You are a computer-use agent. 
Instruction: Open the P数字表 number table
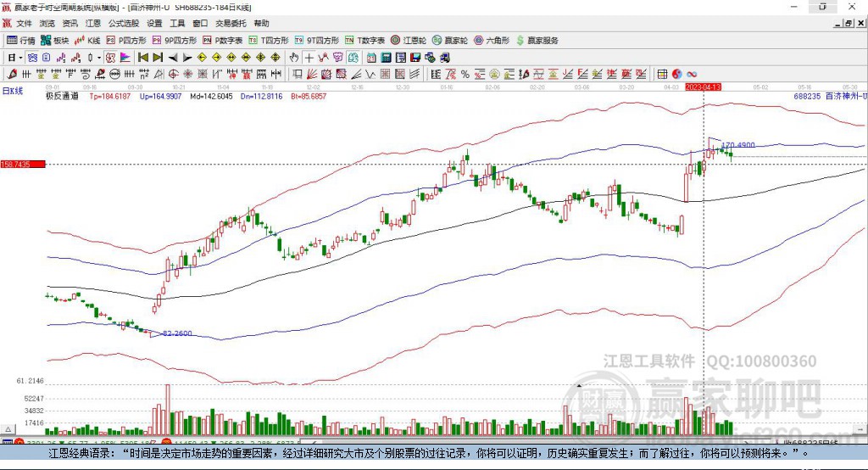[223, 41]
